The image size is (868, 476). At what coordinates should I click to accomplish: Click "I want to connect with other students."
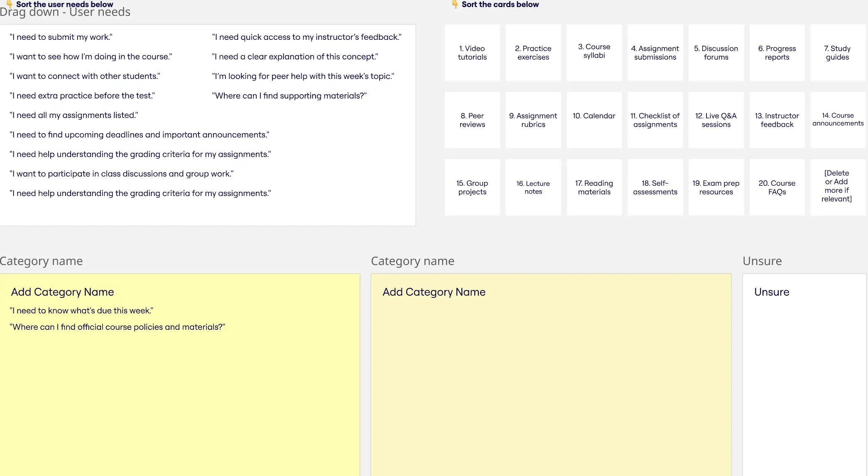pos(85,76)
